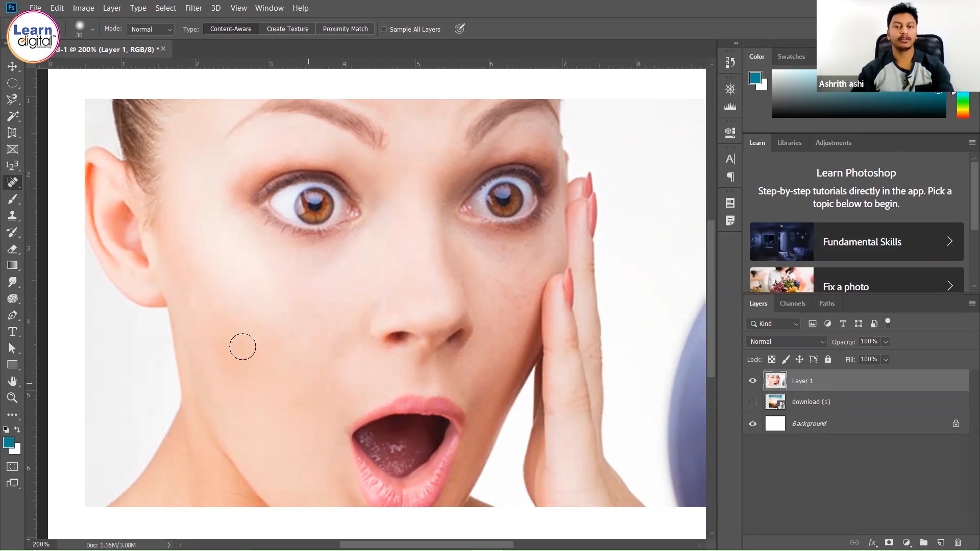The image size is (980, 551).
Task: Open the Select menu
Action: pyautogui.click(x=165, y=8)
